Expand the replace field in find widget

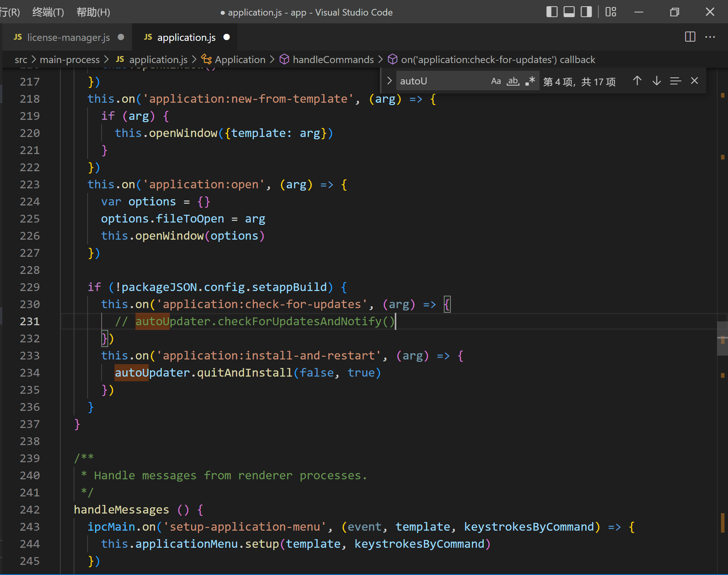click(x=389, y=81)
